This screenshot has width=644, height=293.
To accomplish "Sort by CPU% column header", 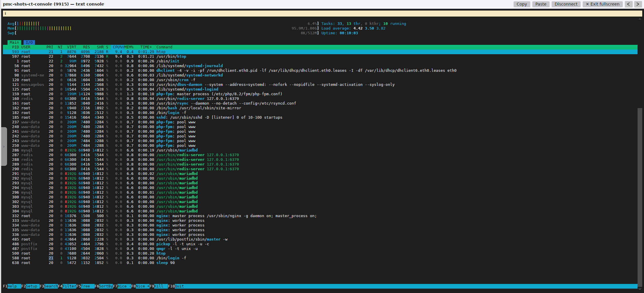I will click(118, 47).
